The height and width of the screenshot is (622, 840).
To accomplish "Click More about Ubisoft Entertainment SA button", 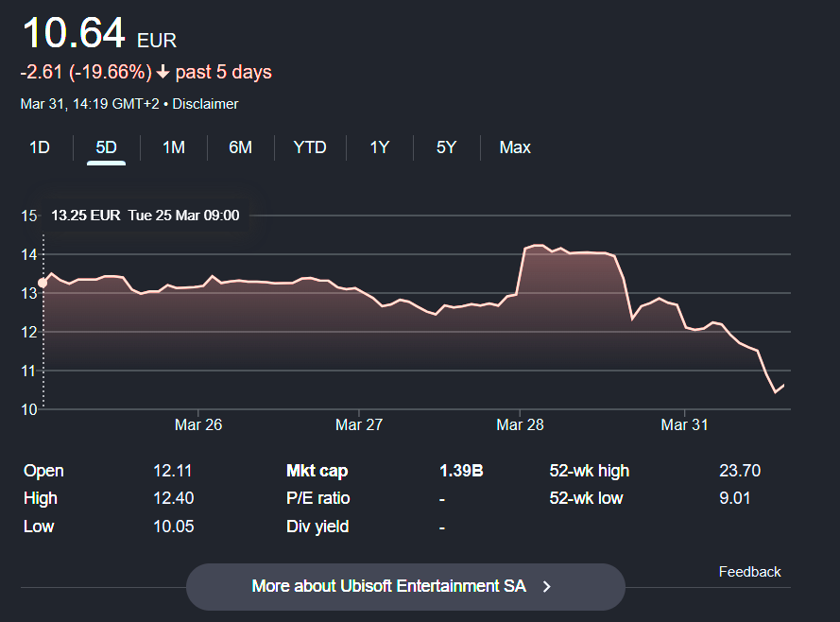I will pos(405,587).
